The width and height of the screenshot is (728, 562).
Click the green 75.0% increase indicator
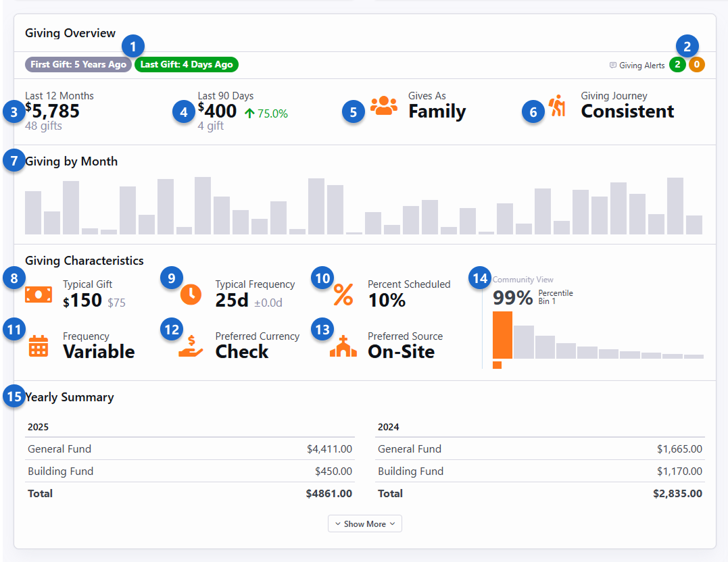click(x=266, y=113)
